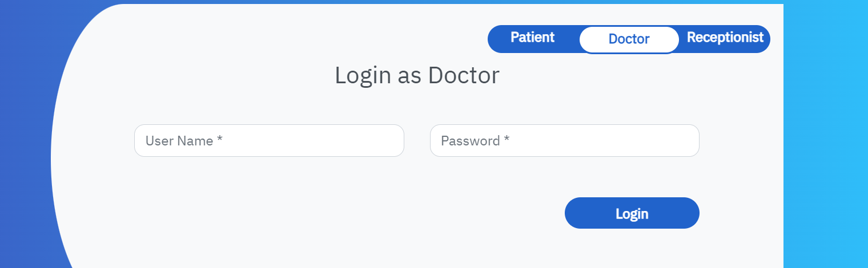Click the 'Password *' placeholder text
This screenshot has width=868, height=268.
pyautogui.click(x=475, y=141)
